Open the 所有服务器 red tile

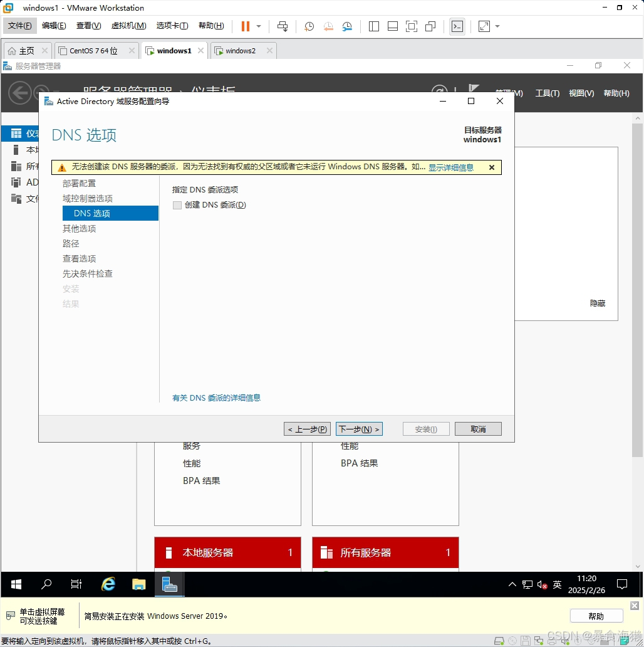click(385, 552)
